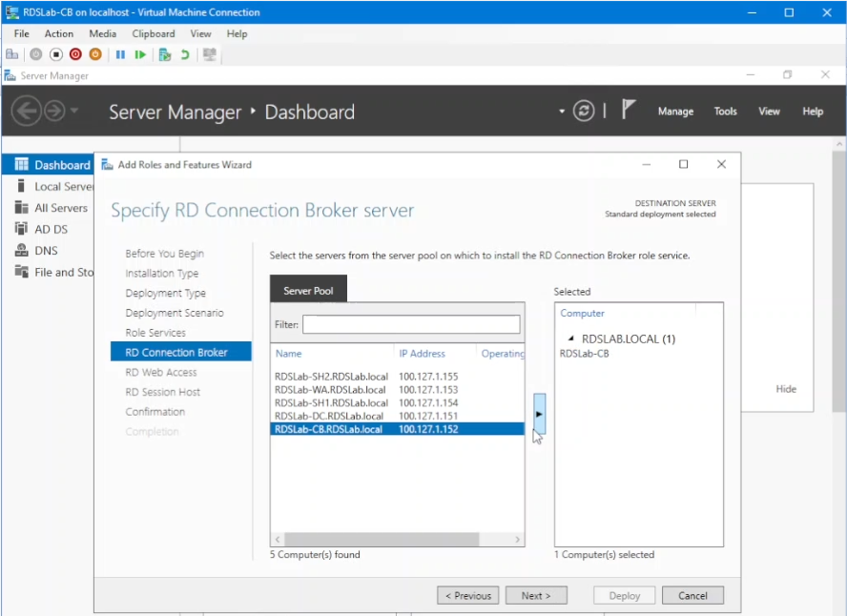Image resolution: width=847 pixels, height=616 pixels.
Task: Sort servers by the IP Address column
Action: click(423, 353)
